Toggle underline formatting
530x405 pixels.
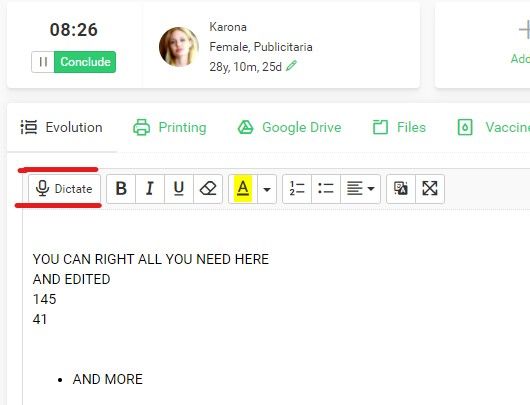coord(179,189)
